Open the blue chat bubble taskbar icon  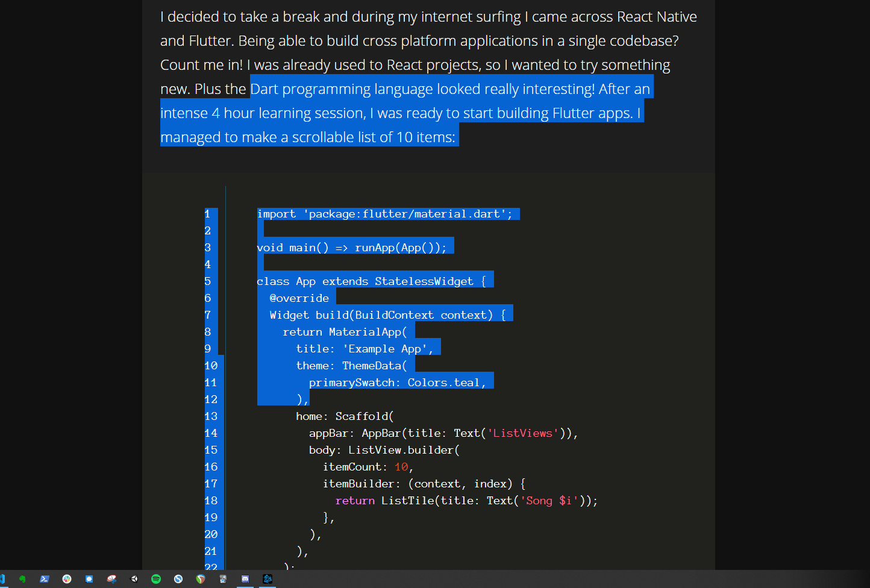click(x=89, y=579)
